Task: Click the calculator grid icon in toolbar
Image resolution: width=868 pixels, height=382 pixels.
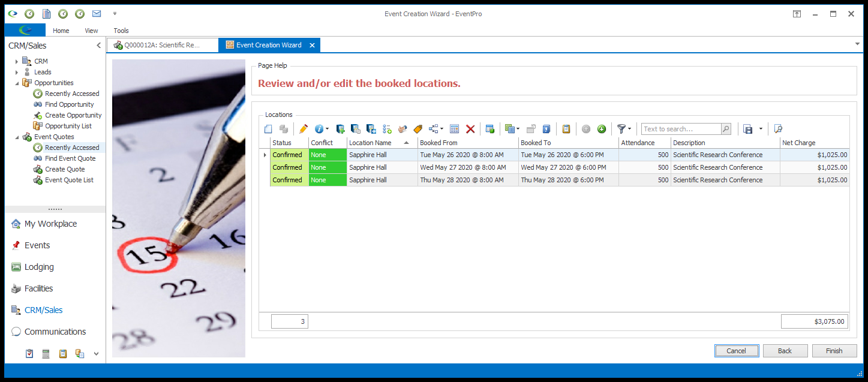Action: (x=454, y=129)
